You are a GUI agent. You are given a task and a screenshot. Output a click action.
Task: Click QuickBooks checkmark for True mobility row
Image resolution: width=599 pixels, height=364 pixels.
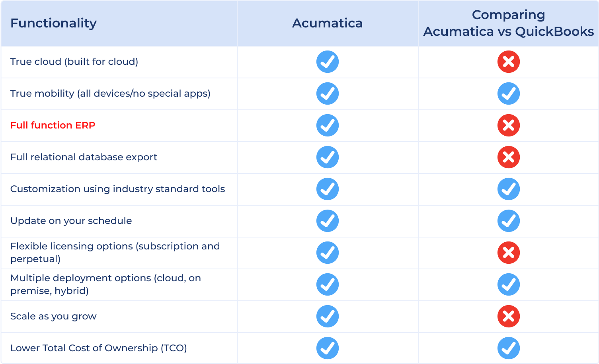509,93
